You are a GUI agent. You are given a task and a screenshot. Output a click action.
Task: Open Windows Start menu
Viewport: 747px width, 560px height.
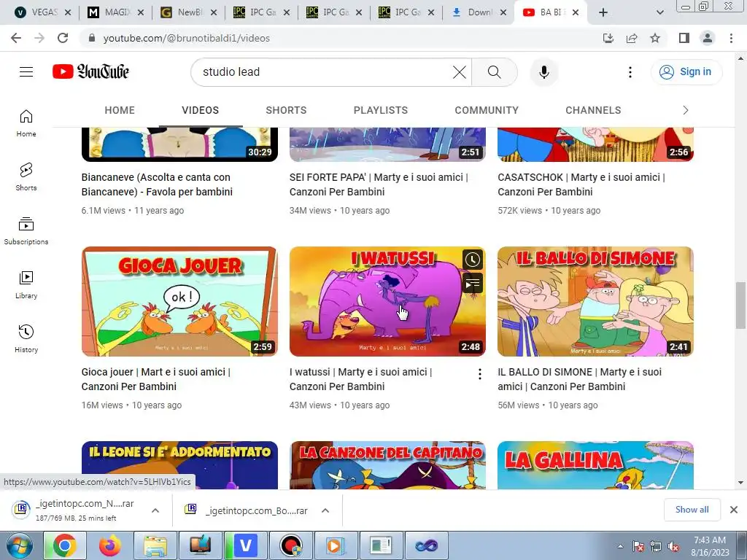pyautogui.click(x=19, y=545)
